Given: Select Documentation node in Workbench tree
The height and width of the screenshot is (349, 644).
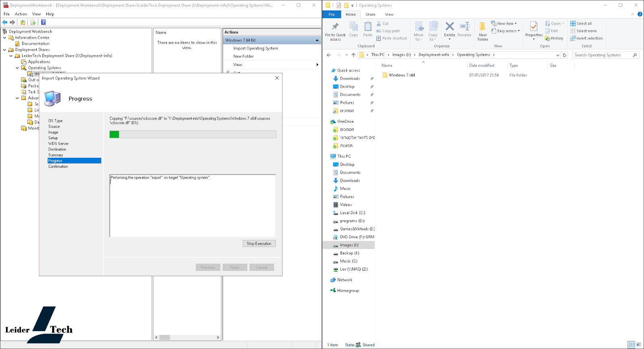Looking at the screenshot, I should click(x=35, y=44).
